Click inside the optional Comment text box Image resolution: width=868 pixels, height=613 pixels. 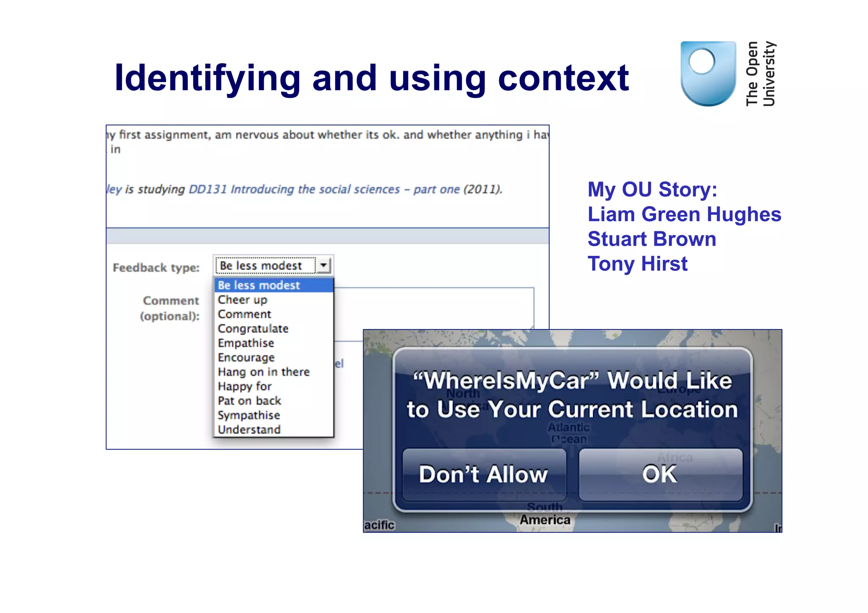[x=434, y=314]
